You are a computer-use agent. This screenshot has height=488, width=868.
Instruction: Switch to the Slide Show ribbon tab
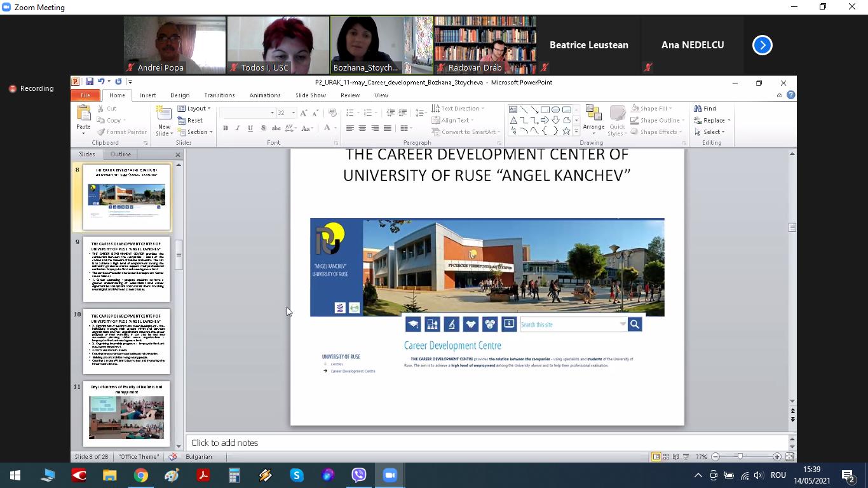[311, 95]
